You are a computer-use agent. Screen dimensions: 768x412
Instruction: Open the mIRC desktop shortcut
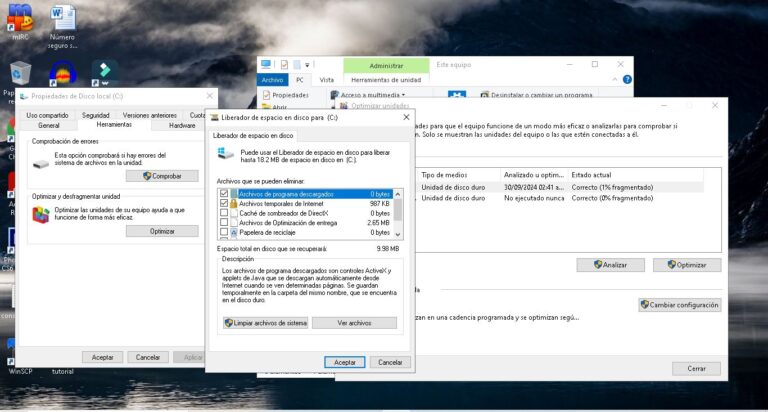pyautogui.click(x=20, y=18)
